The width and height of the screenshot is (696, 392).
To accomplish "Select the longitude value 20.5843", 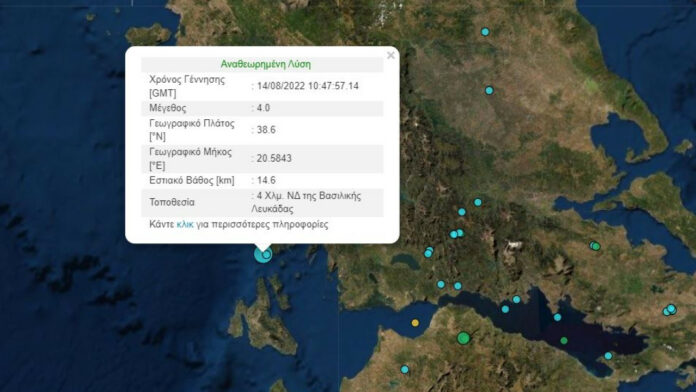I will (274, 158).
